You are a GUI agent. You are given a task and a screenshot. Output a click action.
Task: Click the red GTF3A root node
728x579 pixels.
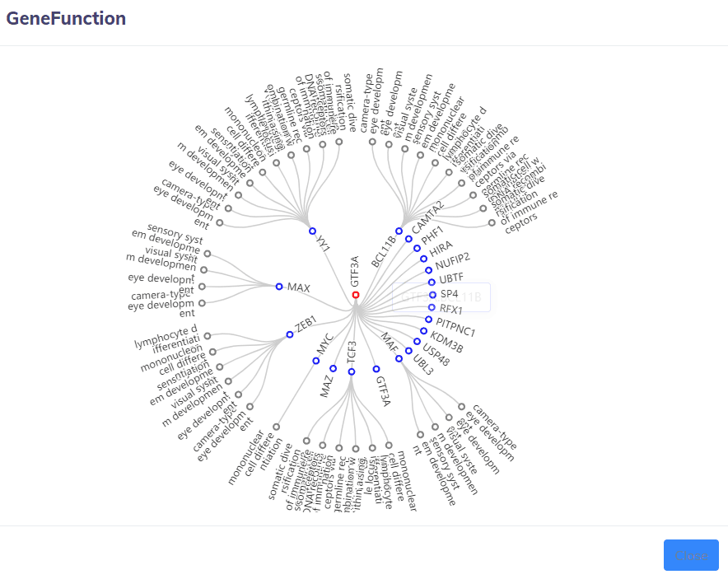coord(356,295)
